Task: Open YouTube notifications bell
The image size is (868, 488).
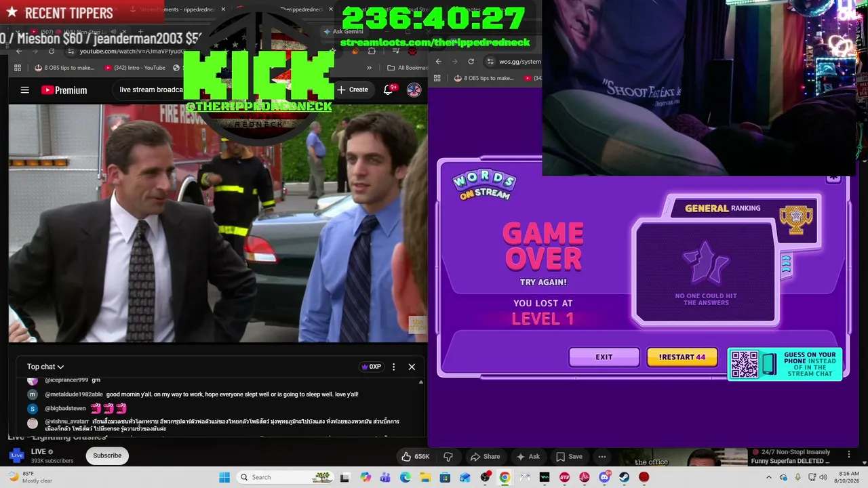Action: click(x=389, y=89)
